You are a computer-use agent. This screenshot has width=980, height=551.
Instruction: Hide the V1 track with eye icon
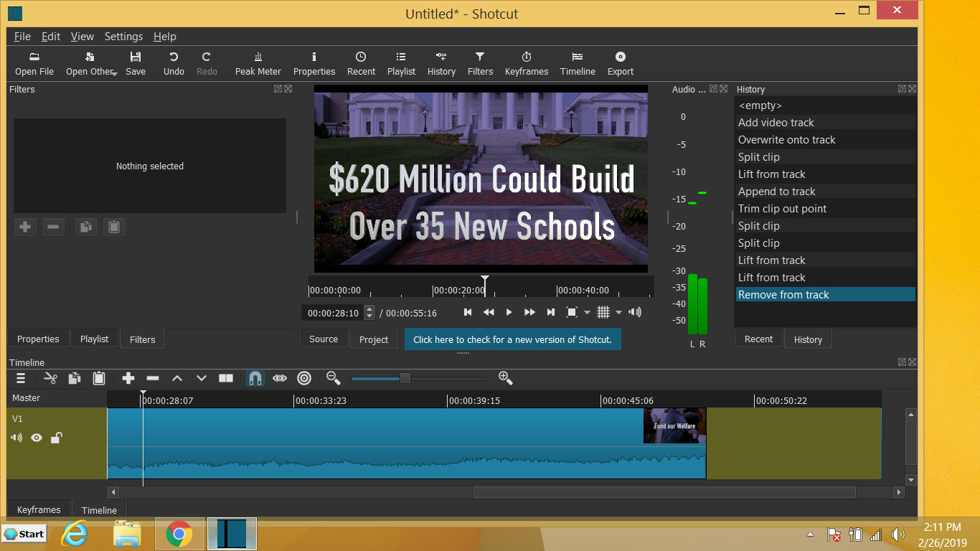37,438
